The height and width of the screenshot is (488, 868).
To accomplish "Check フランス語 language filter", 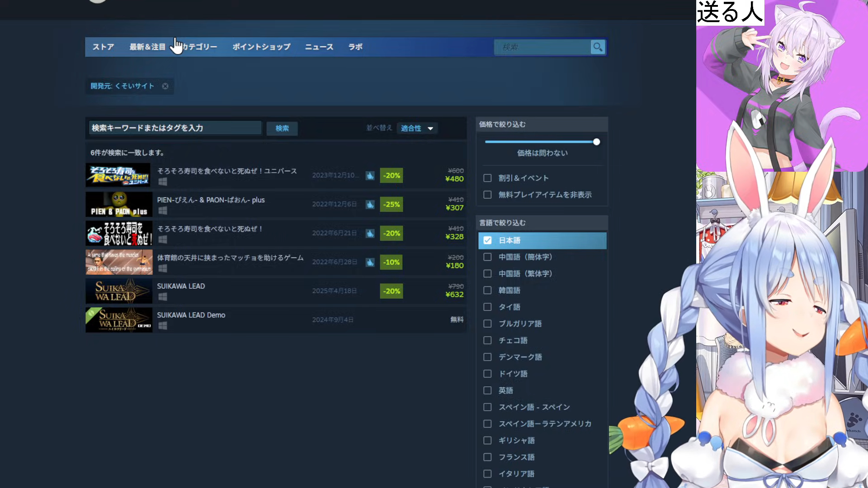I will click(x=487, y=457).
